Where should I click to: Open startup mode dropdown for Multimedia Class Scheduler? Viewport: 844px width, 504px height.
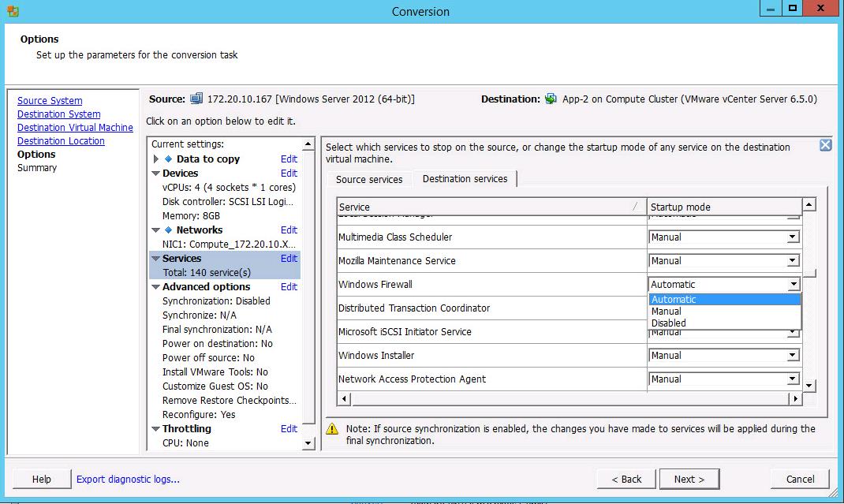pyautogui.click(x=792, y=237)
